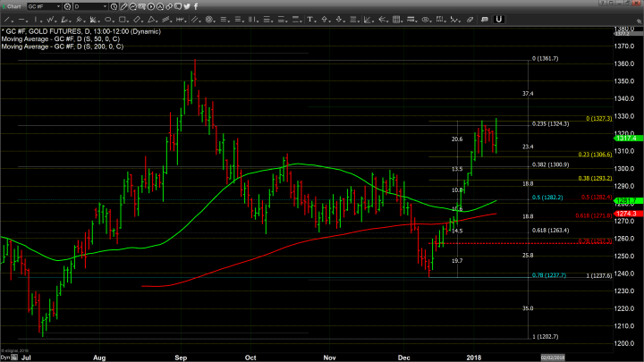Select the parallel lines tool
Screen dimensions: 644x362
[x=194, y=20]
